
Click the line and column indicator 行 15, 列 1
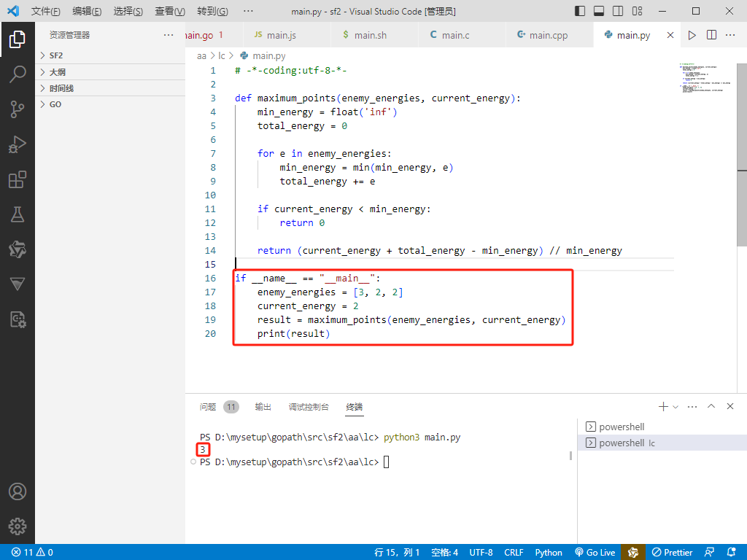397,553
